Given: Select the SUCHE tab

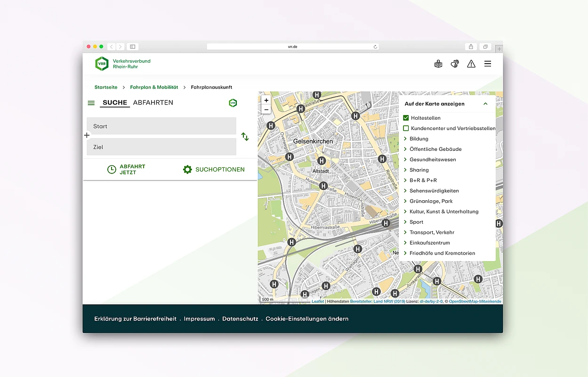Looking at the screenshot, I should tap(115, 103).
